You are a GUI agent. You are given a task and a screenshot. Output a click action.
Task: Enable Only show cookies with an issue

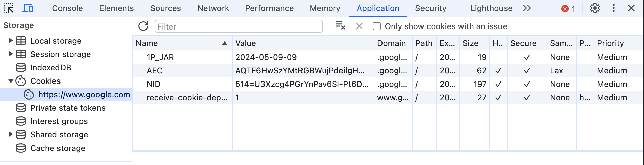[377, 26]
